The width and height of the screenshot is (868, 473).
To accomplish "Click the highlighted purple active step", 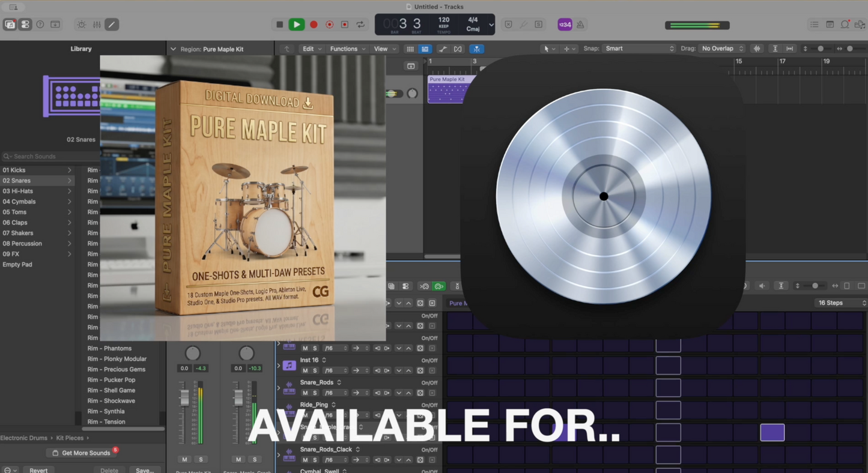I will (772, 432).
